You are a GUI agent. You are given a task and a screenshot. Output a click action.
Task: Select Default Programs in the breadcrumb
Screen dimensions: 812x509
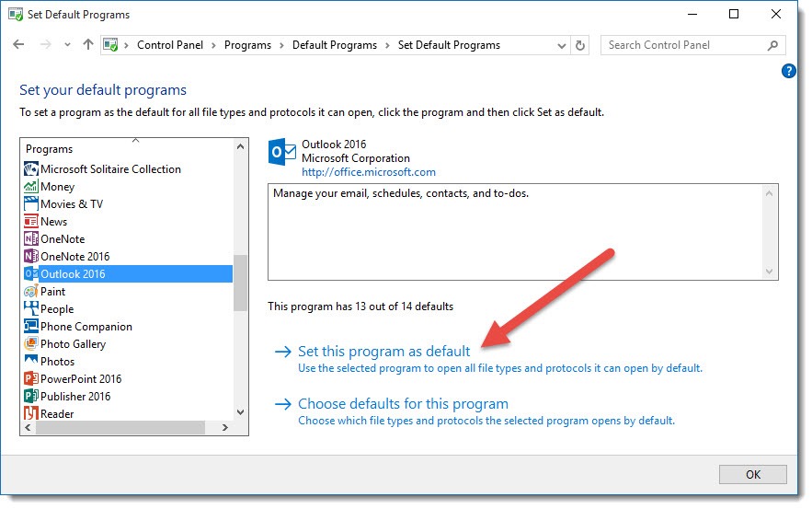[335, 45]
